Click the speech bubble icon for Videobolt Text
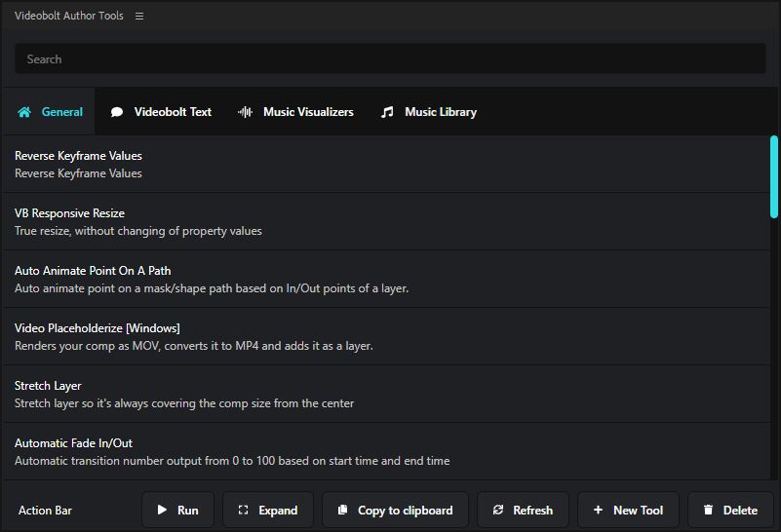 117,112
